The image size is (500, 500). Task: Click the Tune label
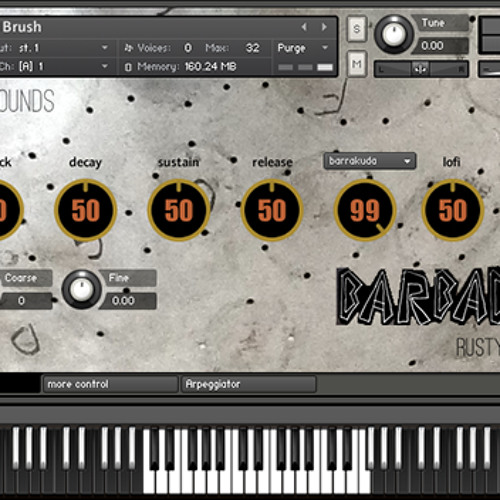(433, 23)
